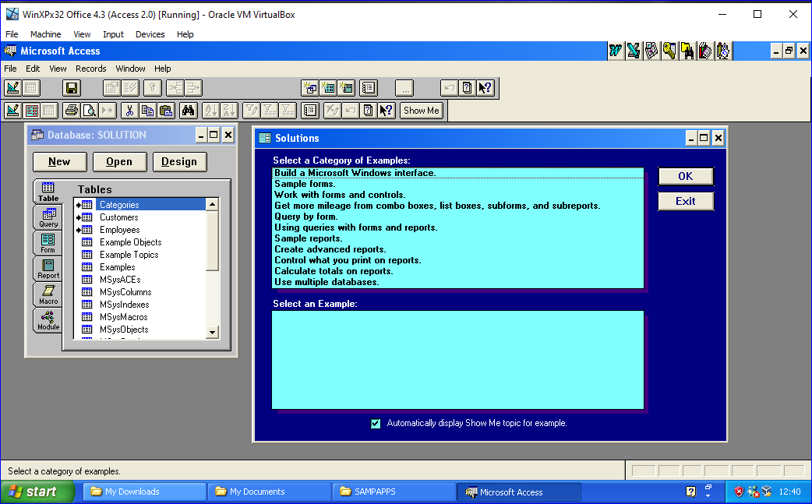Launch Microsoft Excel from Office shortcut bar
The image size is (812, 504).
(634, 51)
